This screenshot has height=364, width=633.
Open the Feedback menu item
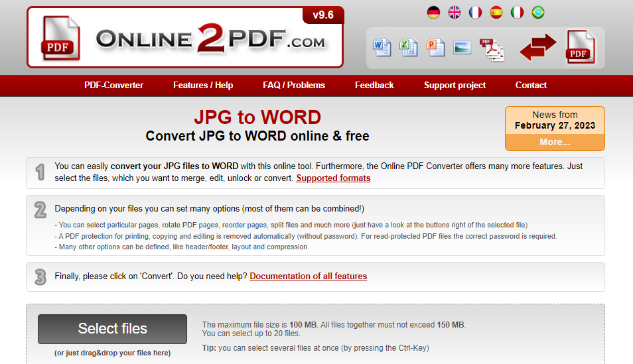coord(374,85)
